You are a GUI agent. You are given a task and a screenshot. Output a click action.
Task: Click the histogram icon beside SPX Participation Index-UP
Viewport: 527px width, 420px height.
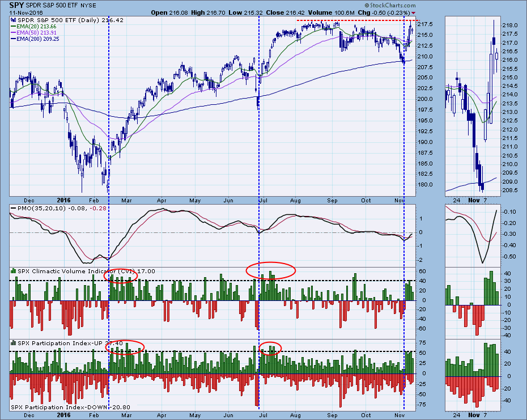[x=14, y=343]
